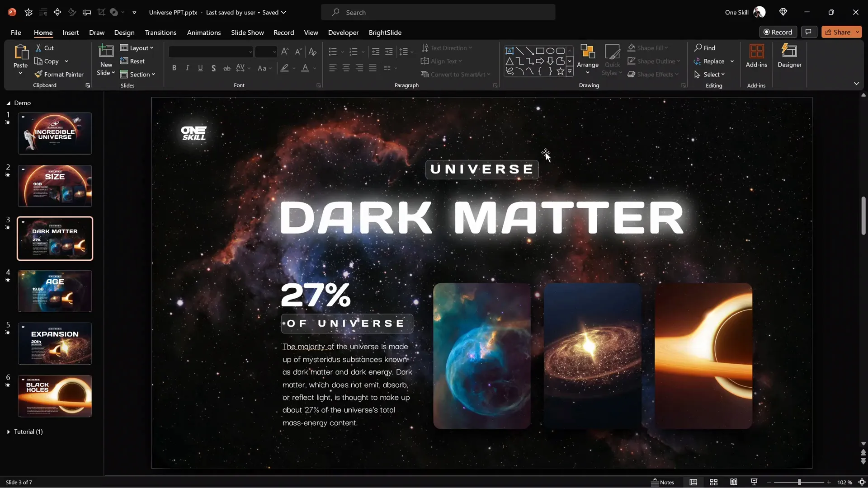
Task: Open Add-ins gallery
Action: click(756, 56)
